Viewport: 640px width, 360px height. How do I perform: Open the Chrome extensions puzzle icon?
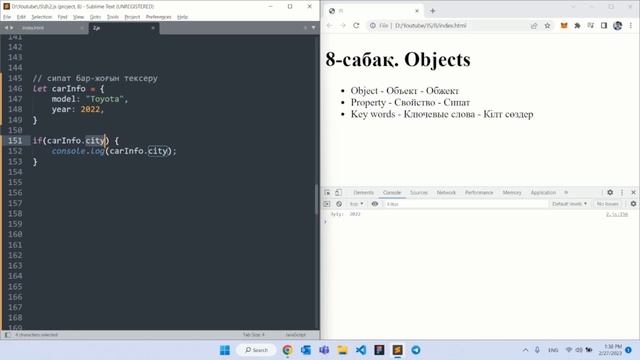point(577,26)
